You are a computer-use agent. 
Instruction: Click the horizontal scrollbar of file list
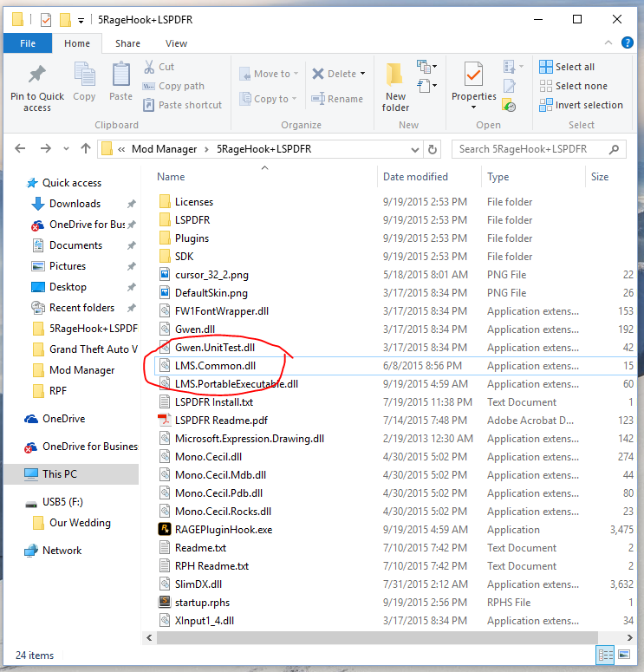point(377,637)
